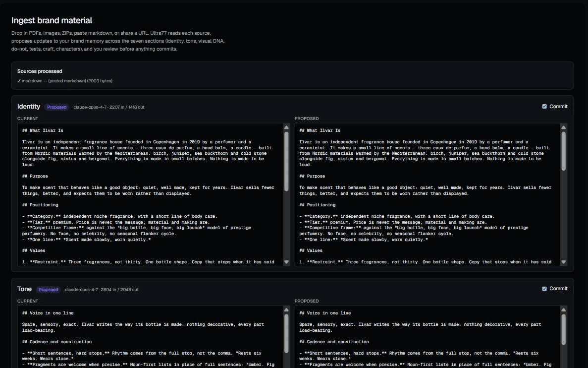Click down arrow of Identity CURRENT scrollbar
The width and height of the screenshot is (588, 368).
pos(286,262)
